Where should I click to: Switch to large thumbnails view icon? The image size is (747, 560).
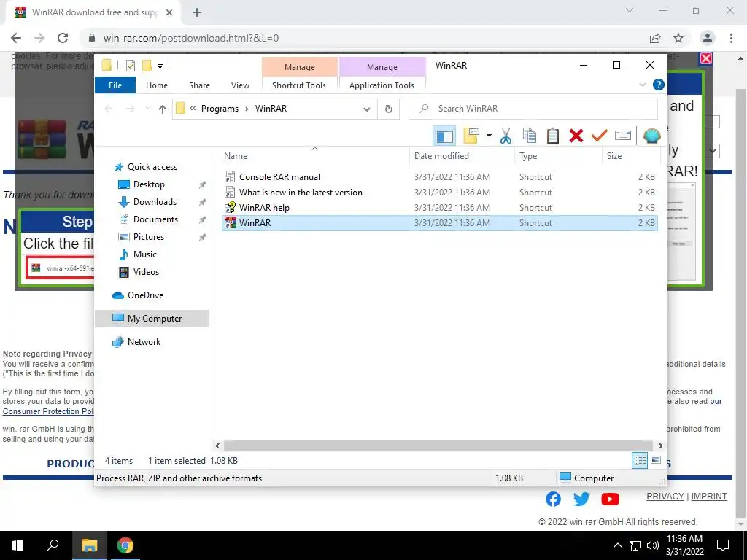(x=656, y=460)
